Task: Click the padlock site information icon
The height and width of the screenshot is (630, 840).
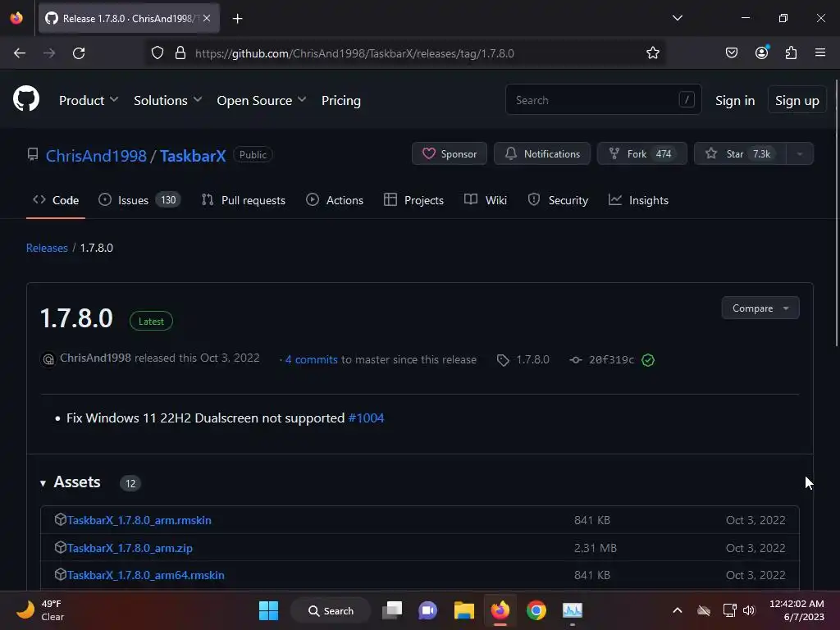Action: pos(180,53)
